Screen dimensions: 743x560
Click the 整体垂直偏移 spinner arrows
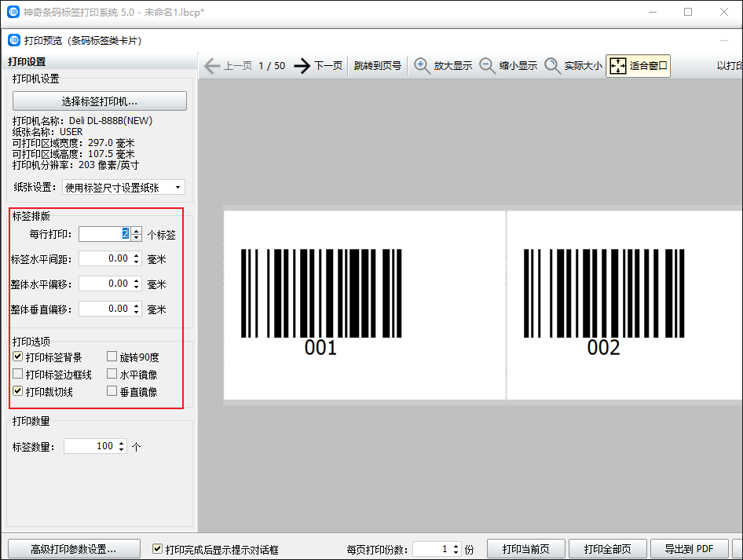click(137, 309)
